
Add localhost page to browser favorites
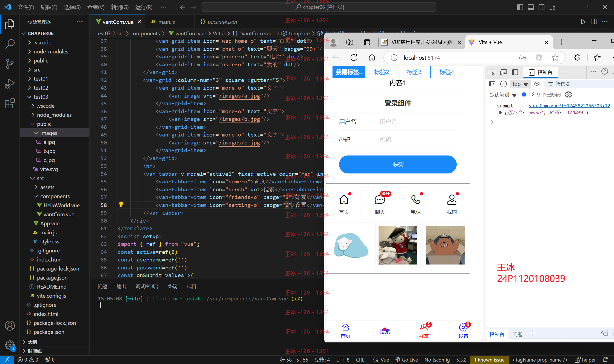click(x=555, y=58)
